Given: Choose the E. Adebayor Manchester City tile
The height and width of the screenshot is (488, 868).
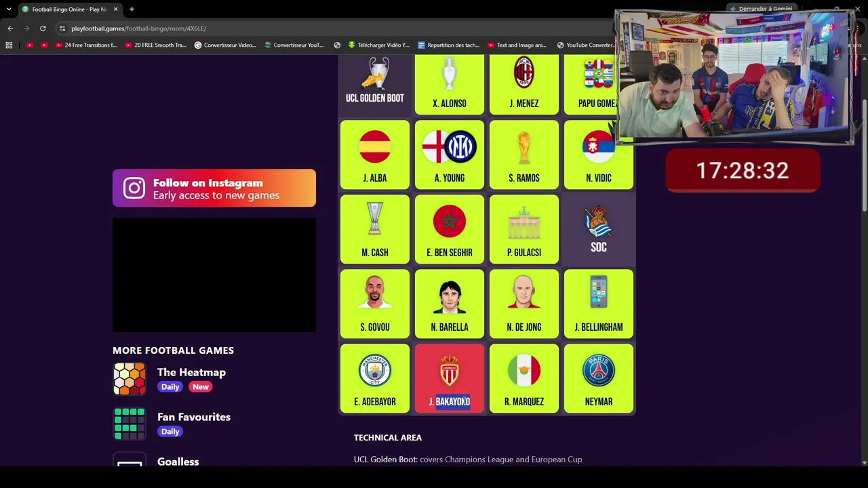Looking at the screenshot, I should (375, 378).
